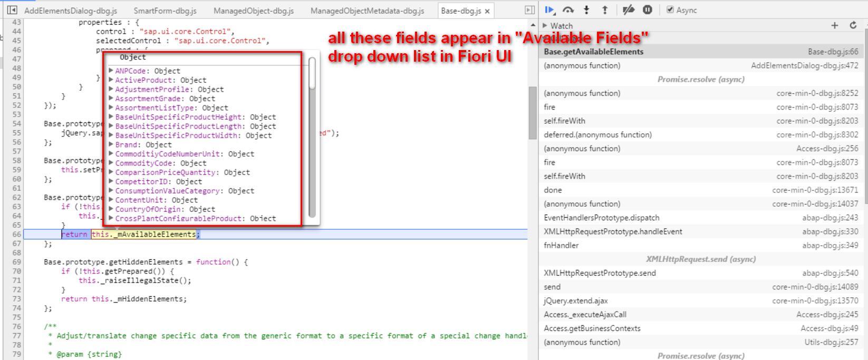This screenshot has width=868, height=360.
Task: Toggle the file navigator sidebar icon
Action: [x=12, y=10]
